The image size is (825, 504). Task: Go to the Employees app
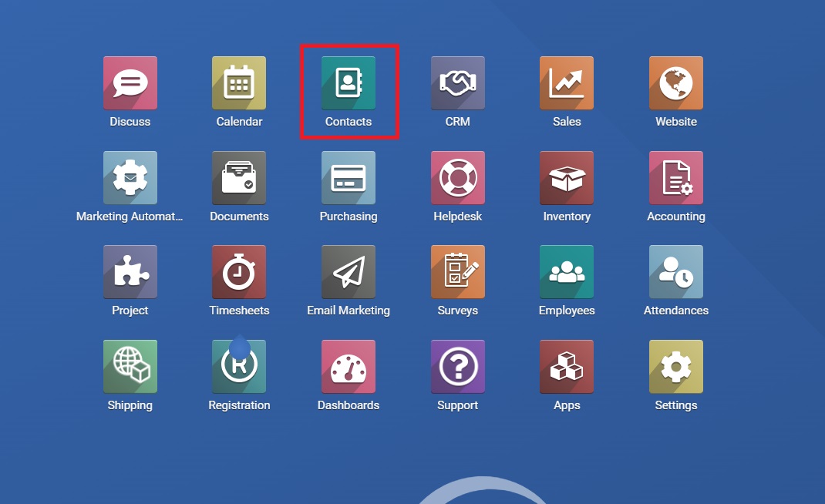coord(567,272)
